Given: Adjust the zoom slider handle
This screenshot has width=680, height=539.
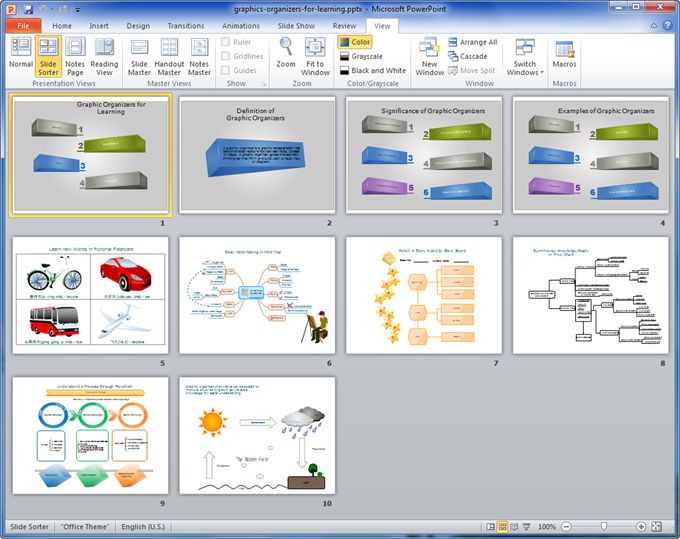Looking at the screenshot, I should pyautogui.click(x=603, y=526).
